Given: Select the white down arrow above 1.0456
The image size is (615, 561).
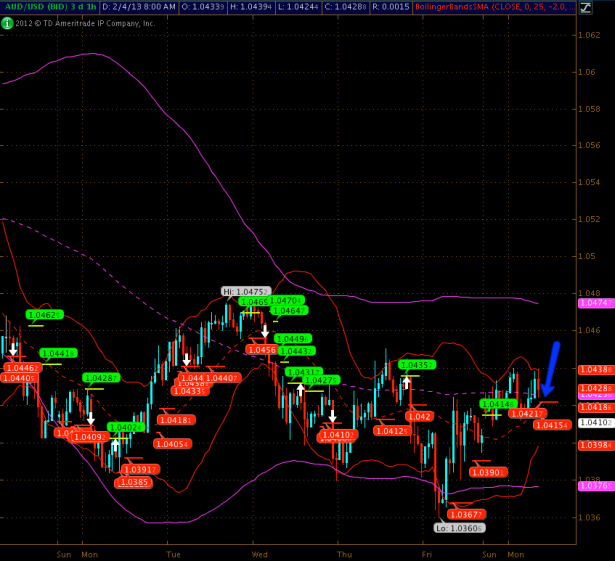Looking at the screenshot, I should (265, 330).
